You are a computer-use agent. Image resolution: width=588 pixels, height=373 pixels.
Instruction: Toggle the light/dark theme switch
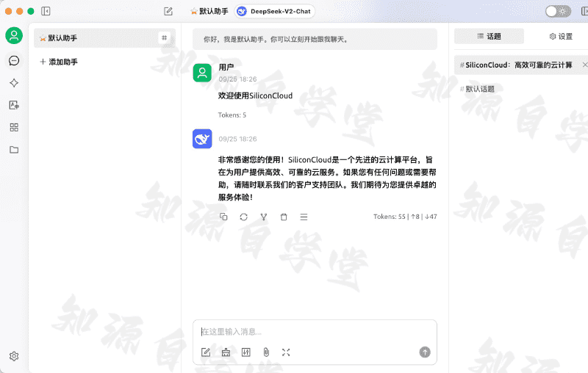(558, 11)
